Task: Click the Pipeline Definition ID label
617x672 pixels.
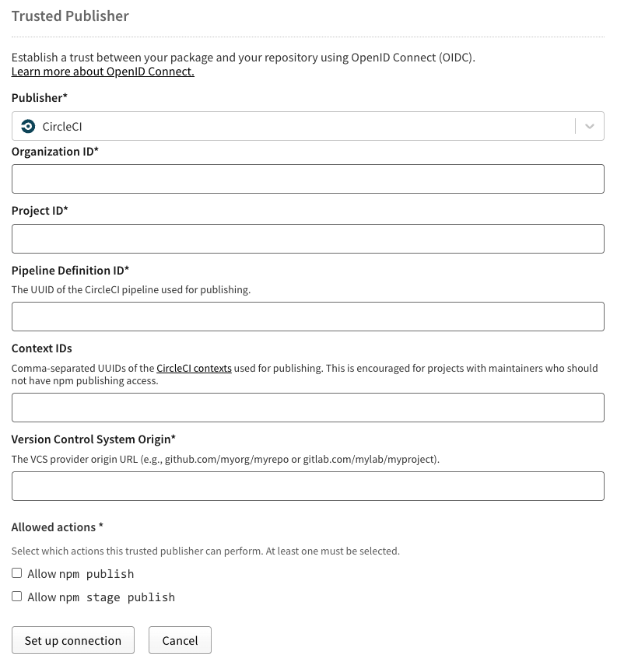Action: (x=70, y=271)
